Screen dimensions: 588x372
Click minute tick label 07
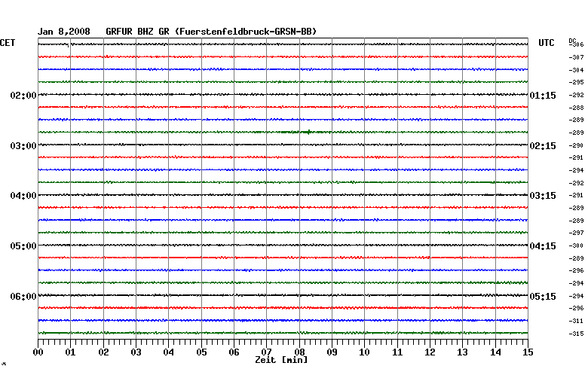(267, 352)
